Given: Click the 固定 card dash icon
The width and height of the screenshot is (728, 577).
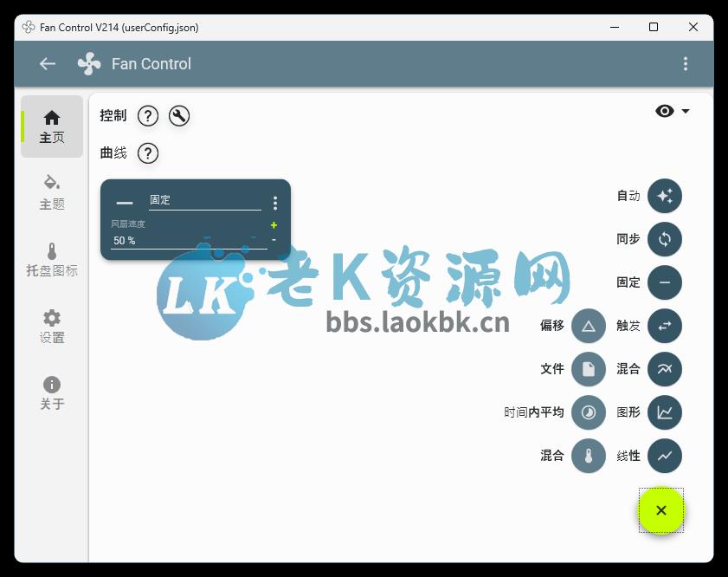Looking at the screenshot, I should click(x=125, y=203).
